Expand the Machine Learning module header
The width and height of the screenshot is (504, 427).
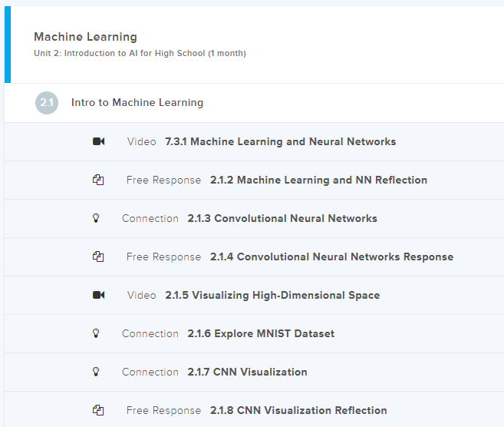coord(85,37)
